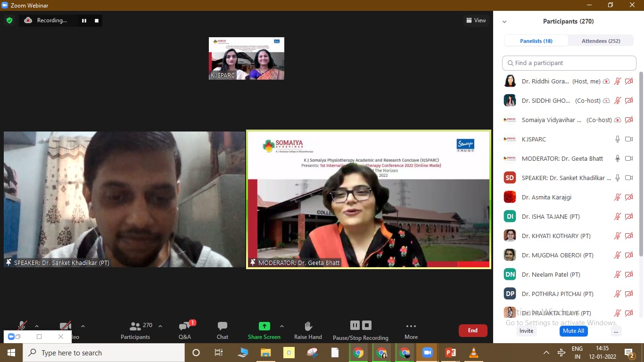The image size is (644, 362).
Task: Open VLC media player from taskbar
Action: click(x=474, y=353)
